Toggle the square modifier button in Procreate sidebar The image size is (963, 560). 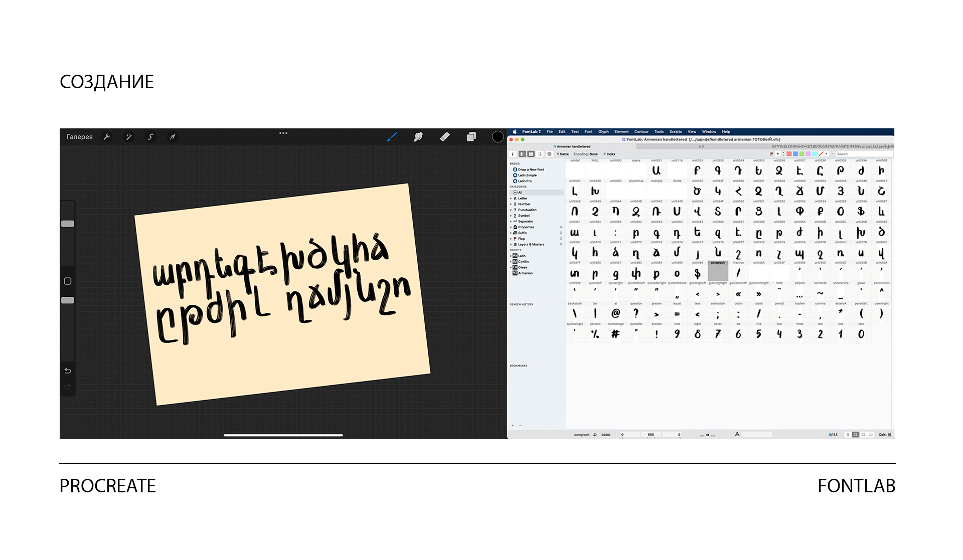pos(68,281)
